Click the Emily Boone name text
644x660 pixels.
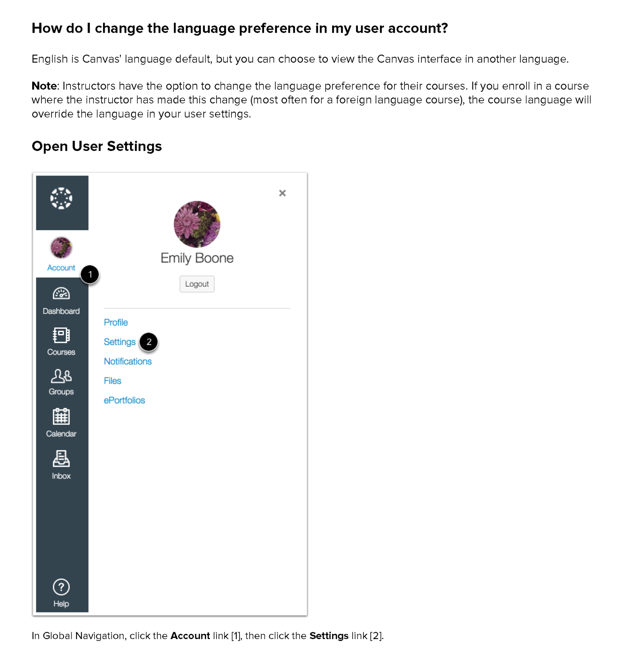197,258
